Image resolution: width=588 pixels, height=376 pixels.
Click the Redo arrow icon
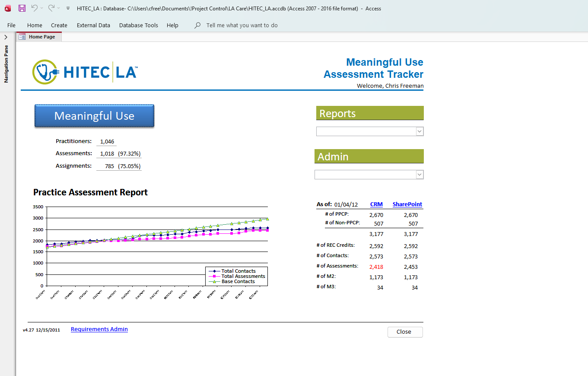[x=51, y=8]
